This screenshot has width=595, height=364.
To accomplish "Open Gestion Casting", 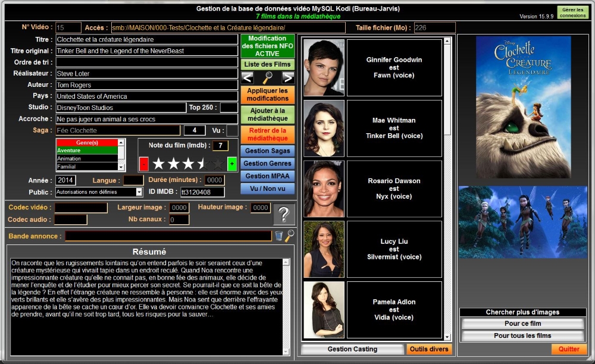I will (x=352, y=349).
